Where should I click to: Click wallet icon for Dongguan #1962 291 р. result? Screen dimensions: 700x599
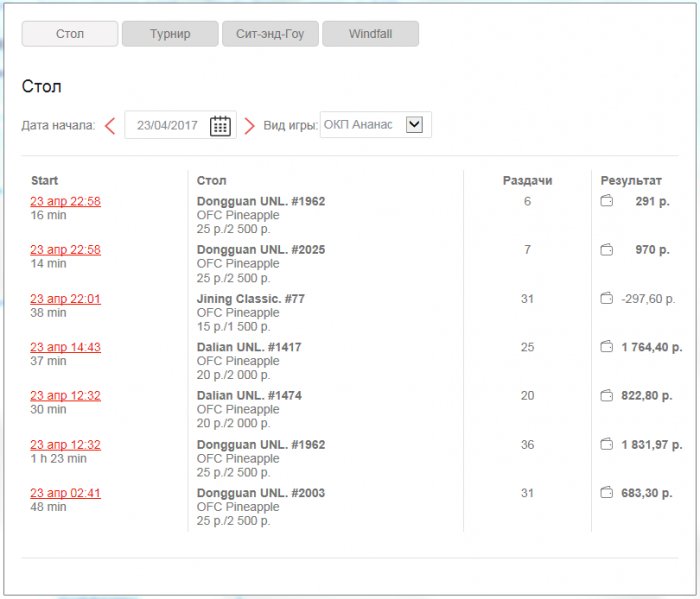pyautogui.click(x=606, y=202)
